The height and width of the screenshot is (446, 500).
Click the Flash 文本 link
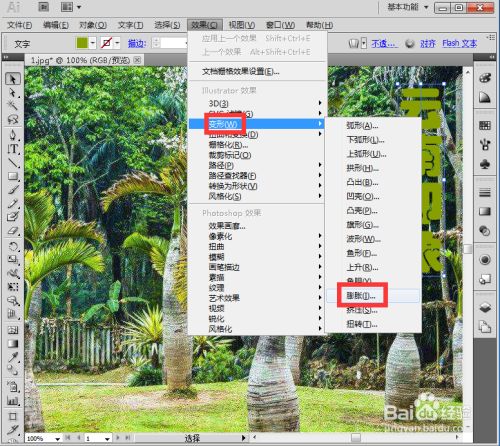pyautogui.click(x=460, y=44)
